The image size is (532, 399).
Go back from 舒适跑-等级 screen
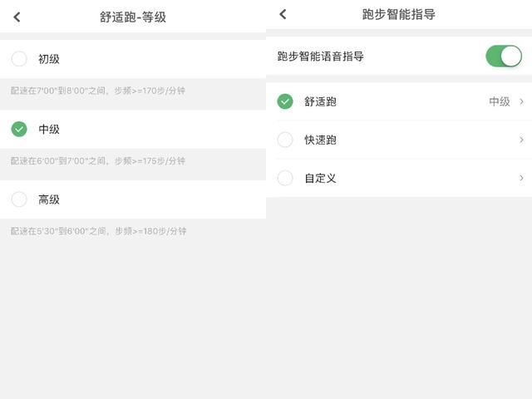pyautogui.click(x=17, y=17)
